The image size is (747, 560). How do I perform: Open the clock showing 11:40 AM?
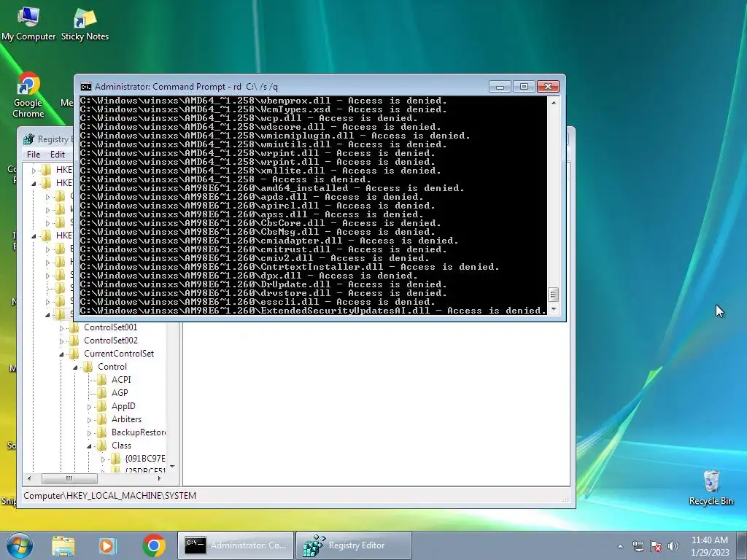pos(710,545)
